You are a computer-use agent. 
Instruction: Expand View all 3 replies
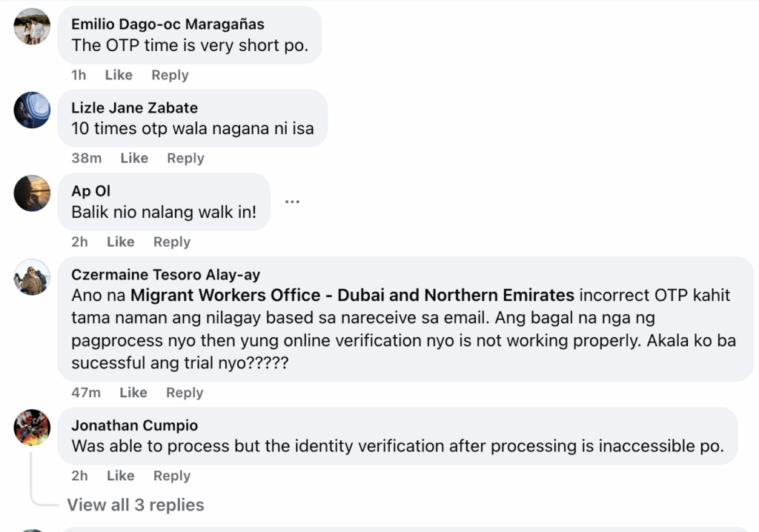coord(136,505)
